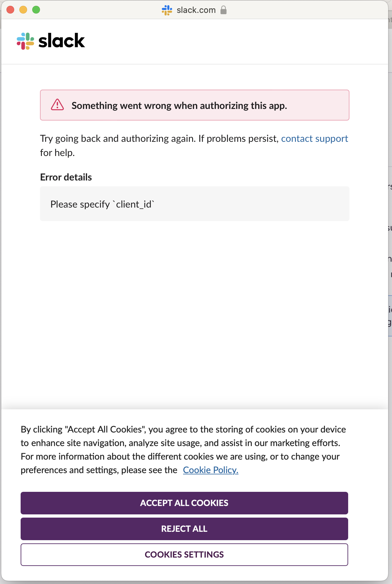Click the slack.com text in the title bar
The image size is (392, 584).
tap(196, 10)
